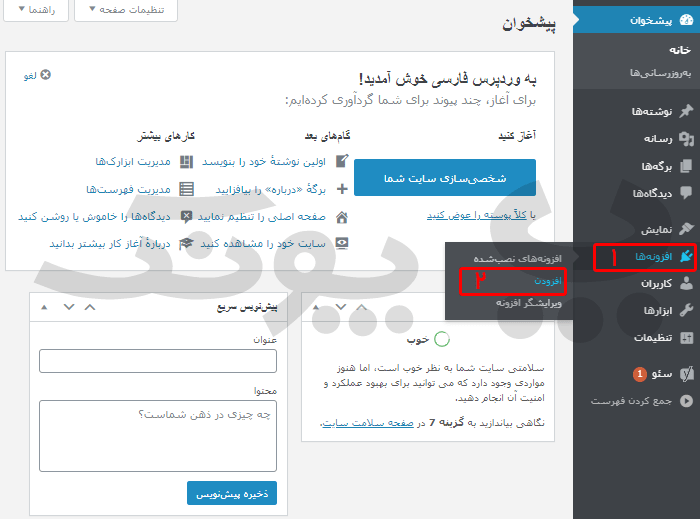
Task: Open the صفحه سلامت سایت link
Action: pyautogui.click(x=368, y=423)
